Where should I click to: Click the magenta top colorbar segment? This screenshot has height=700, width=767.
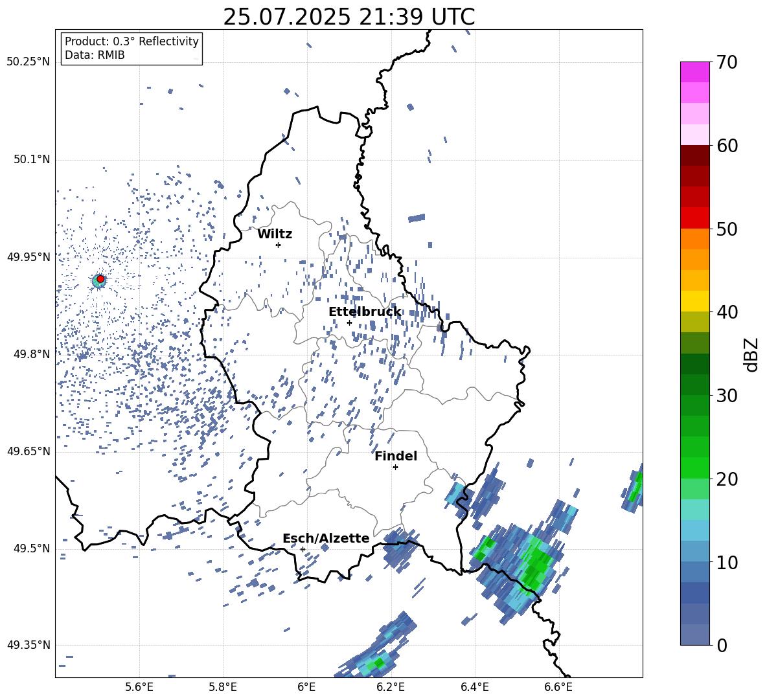[694, 73]
